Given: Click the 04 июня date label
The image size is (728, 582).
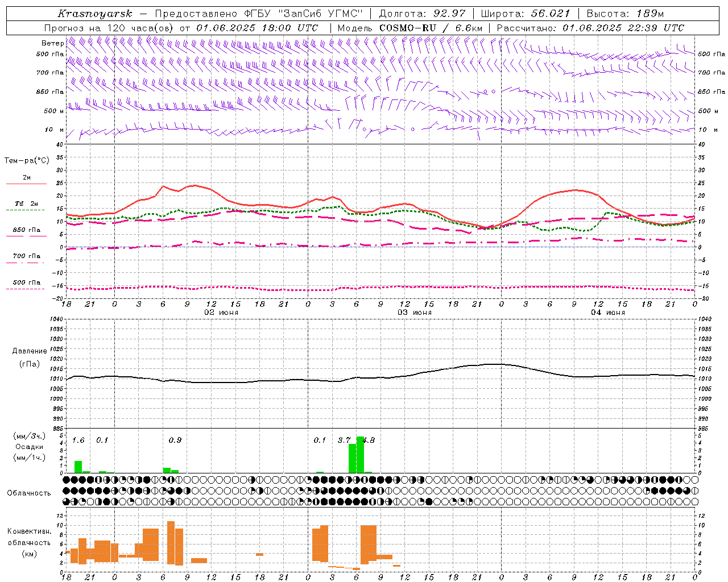Looking at the screenshot, I should tap(608, 312).
